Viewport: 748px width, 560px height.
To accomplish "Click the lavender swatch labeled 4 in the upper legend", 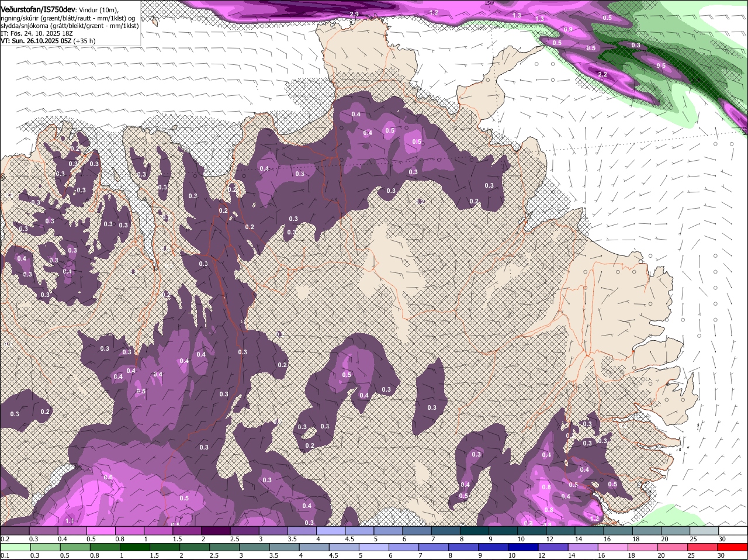I will pos(331,531).
